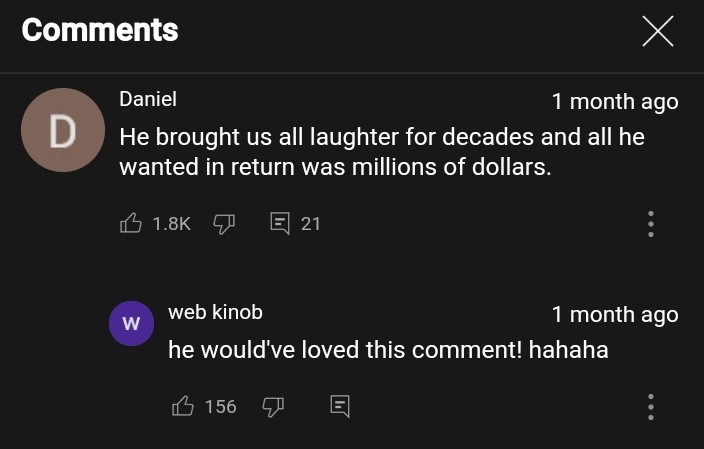Click the web kinob username

click(x=215, y=312)
